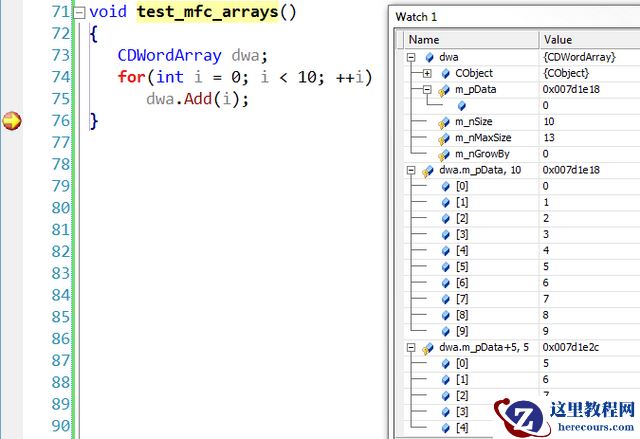Select the m_pData member name

tap(476, 90)
